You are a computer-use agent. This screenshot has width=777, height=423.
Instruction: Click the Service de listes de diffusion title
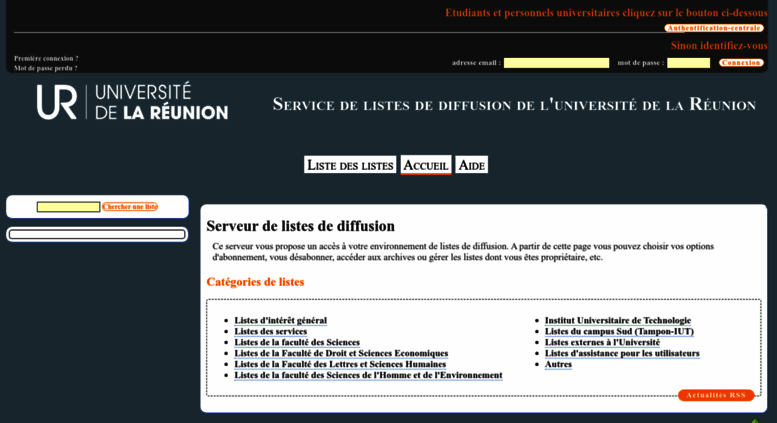coord(514,105)
